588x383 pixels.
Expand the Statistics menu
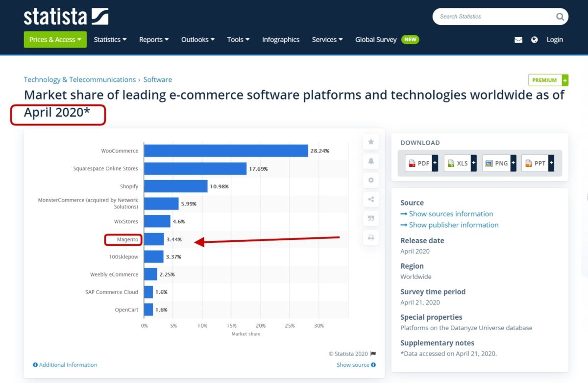(x=110, y=40)
